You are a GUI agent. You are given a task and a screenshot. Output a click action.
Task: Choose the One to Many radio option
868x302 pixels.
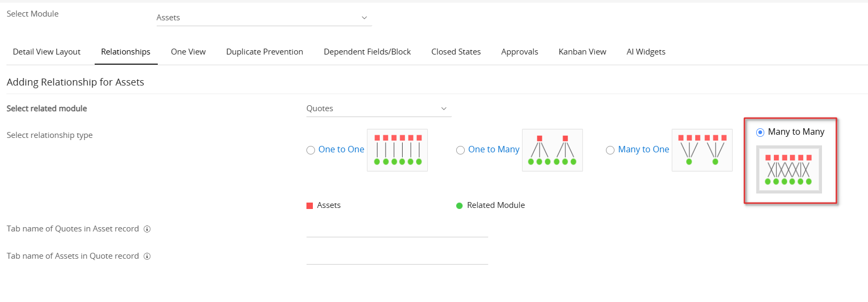tap(460, 150)
